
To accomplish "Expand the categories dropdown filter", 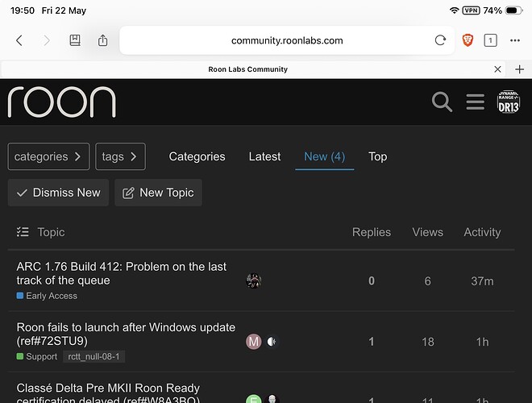I will click(x=48, y=156).
